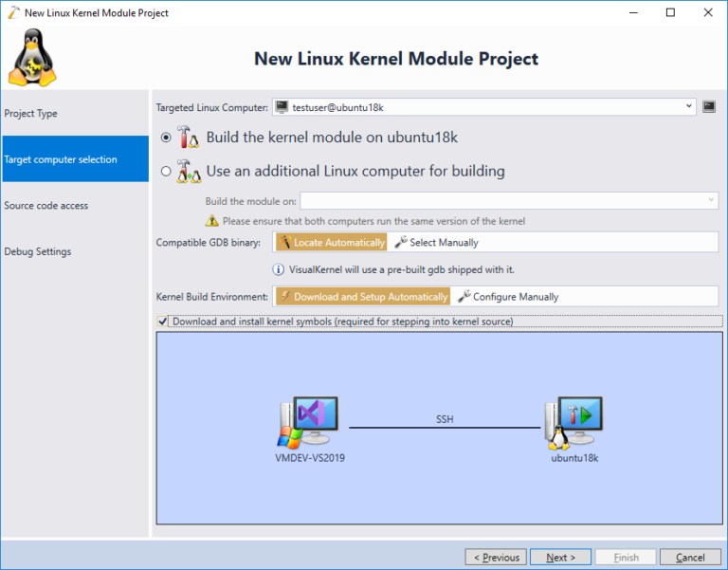
Task: Click the New Linux Kernel Module Project heading
Action: [396, 59]
